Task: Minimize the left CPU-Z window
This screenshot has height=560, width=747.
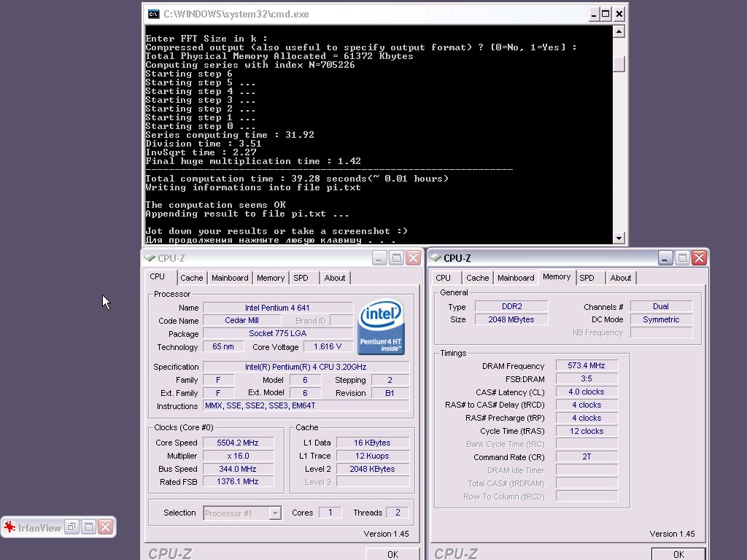Action: pyautogui.click(x=379, y=257)
